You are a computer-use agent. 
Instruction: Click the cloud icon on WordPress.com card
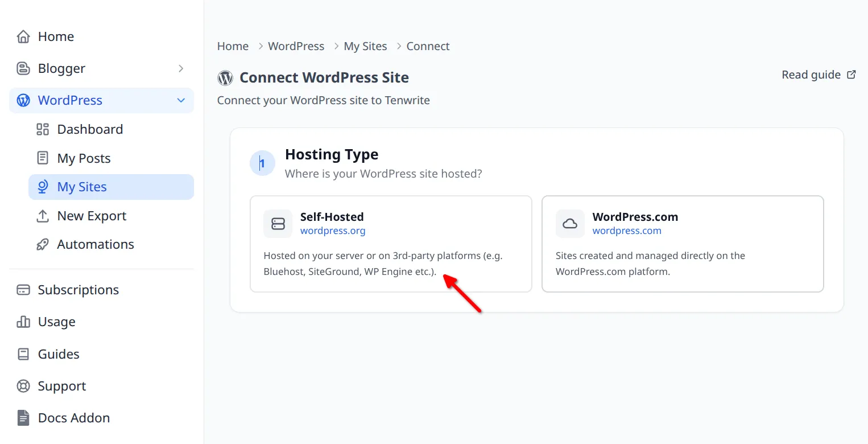click(570, 224)
